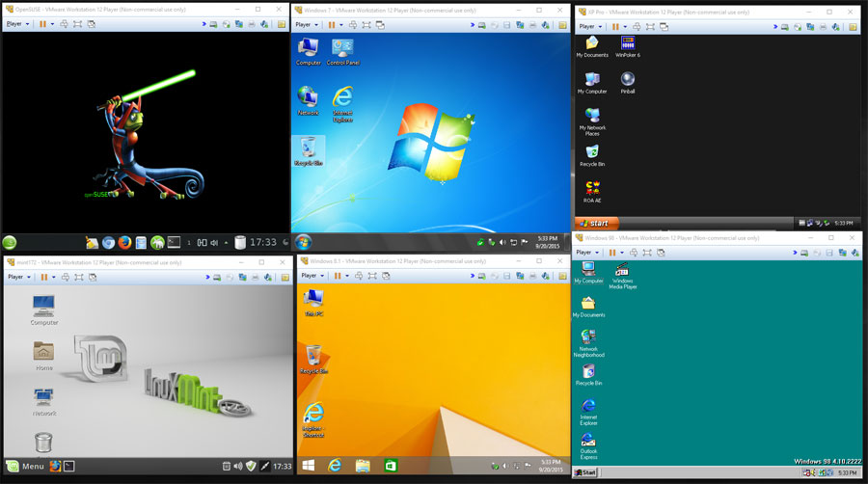The width and height of the screenshot is (868, 484).
Task: Open File Explorer in Windows 8.1 taskbar
Action: point(363,466)
